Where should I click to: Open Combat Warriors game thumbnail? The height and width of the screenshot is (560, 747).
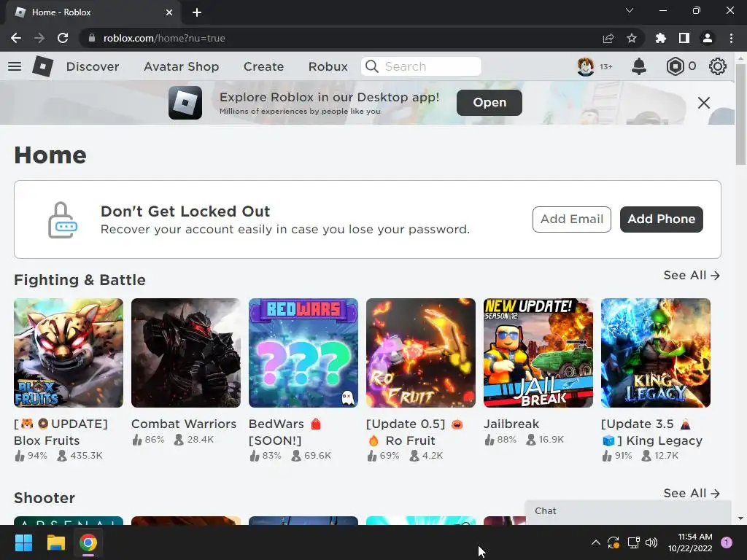[186, 353]
